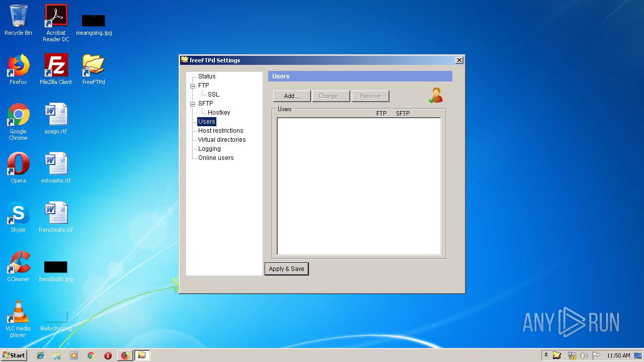Viewport: 644px width, 362px height.
Task: Select the Users tree item
Action: click(x=207, y=122)
